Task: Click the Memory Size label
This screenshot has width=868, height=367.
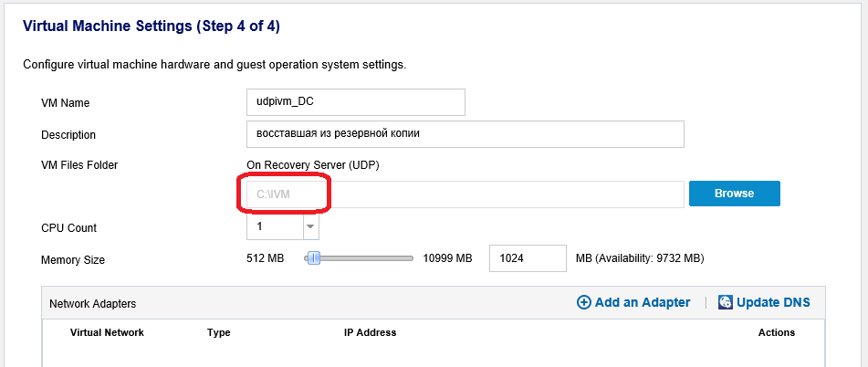Action: coord(72,260)
